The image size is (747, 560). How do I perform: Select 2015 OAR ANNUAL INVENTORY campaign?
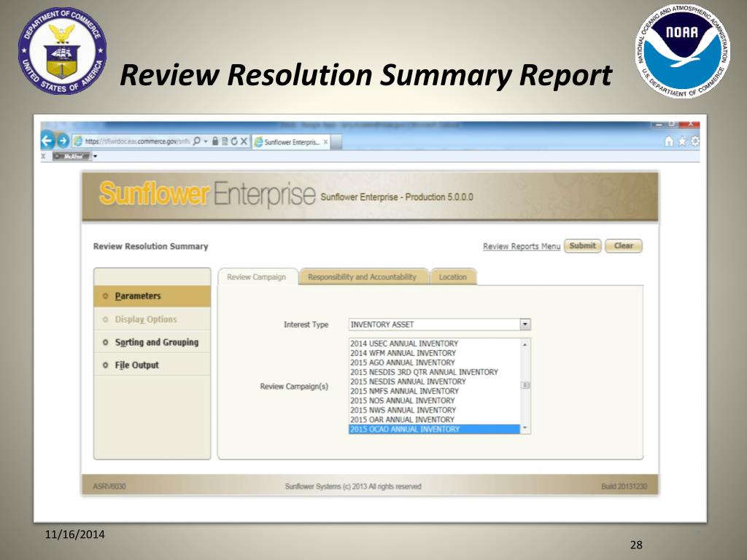(435, 419)
